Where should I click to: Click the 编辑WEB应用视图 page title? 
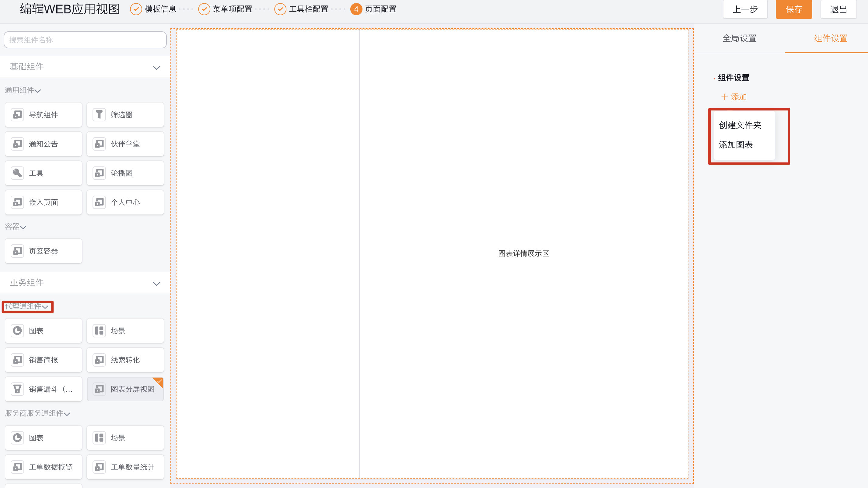[x=70, y=9]
